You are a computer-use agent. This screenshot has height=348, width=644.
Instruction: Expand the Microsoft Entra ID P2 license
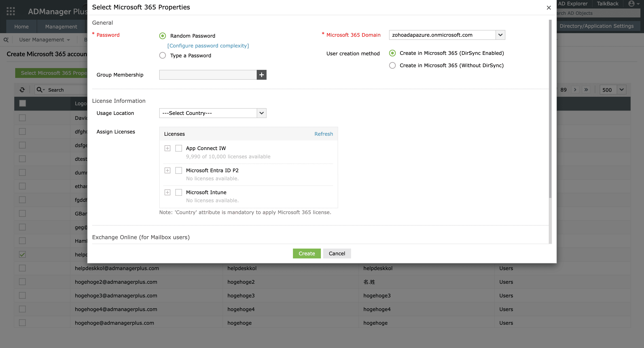(167, 170)
